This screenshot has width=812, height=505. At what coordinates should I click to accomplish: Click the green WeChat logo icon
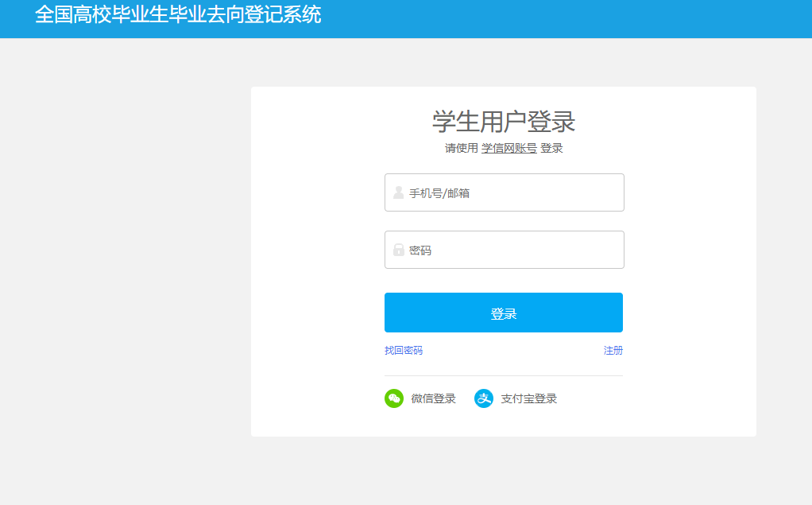click(x=394, y=398)
